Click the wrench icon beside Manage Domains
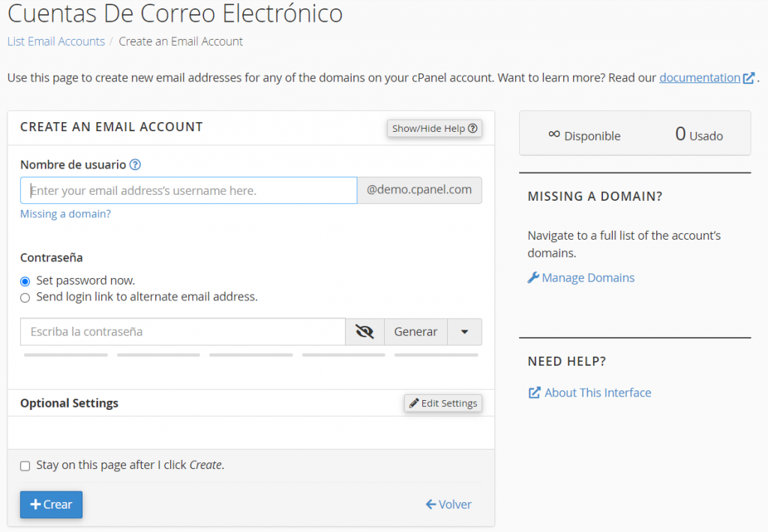The image size is (768, 532). 532,277
